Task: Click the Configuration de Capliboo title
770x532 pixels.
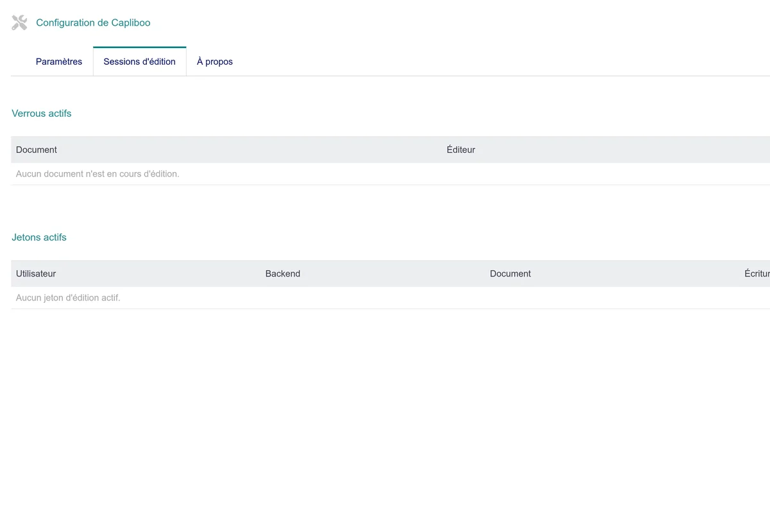Action: [93, 22]
